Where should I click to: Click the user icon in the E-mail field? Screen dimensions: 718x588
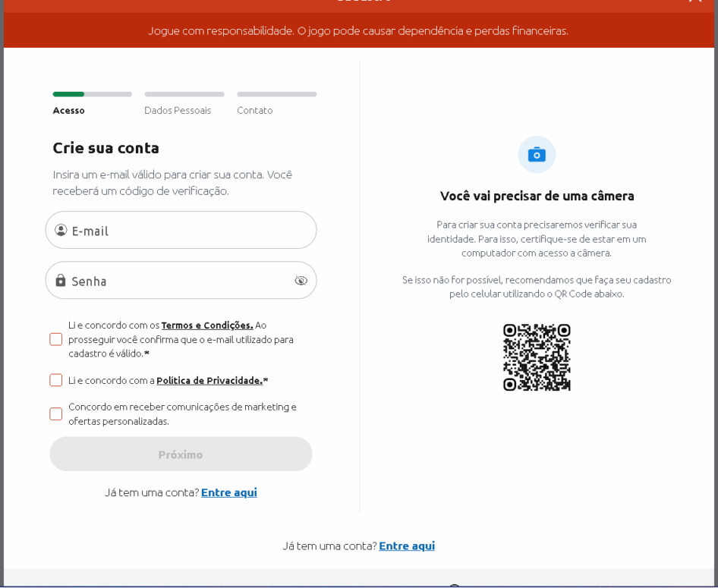(61, 230)
